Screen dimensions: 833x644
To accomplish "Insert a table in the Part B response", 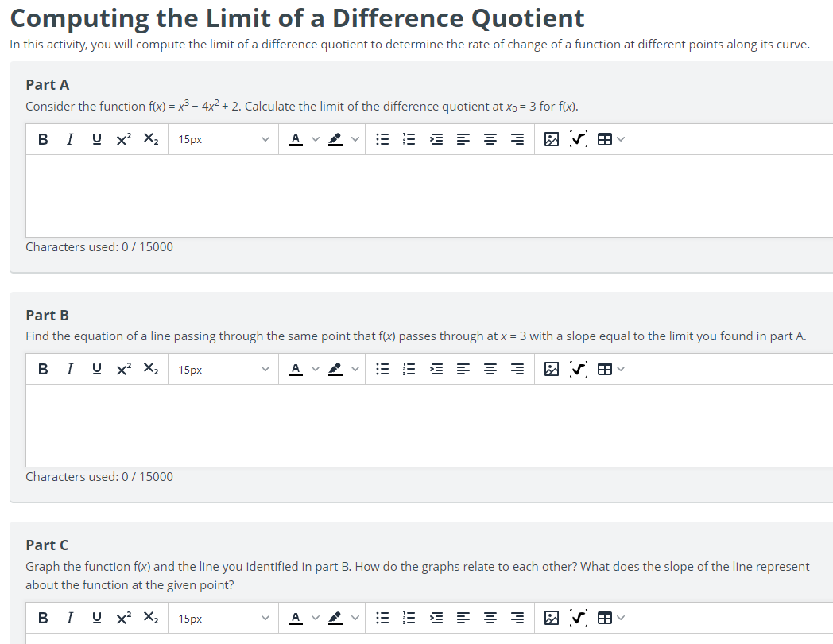I will (x=606, y=369).
